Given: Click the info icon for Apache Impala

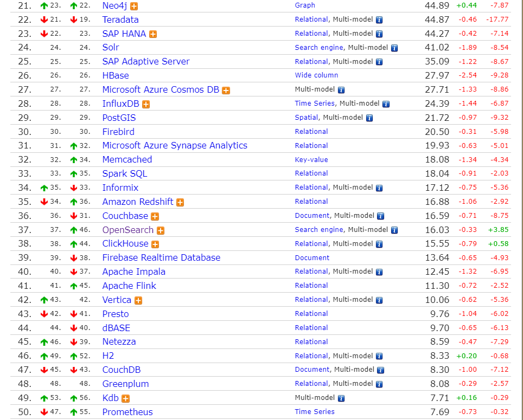Looking at the screenshot, I should (379, 272).
